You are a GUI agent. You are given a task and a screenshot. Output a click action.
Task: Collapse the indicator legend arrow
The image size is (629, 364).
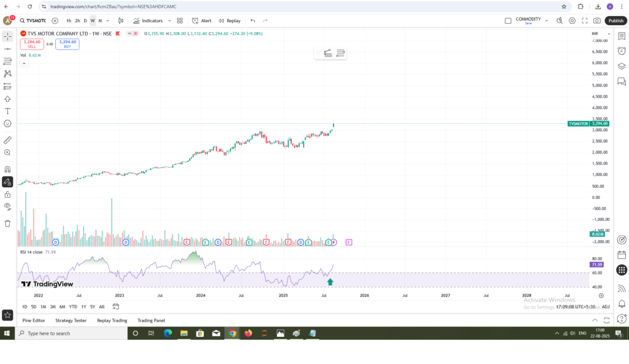(24, 63)
